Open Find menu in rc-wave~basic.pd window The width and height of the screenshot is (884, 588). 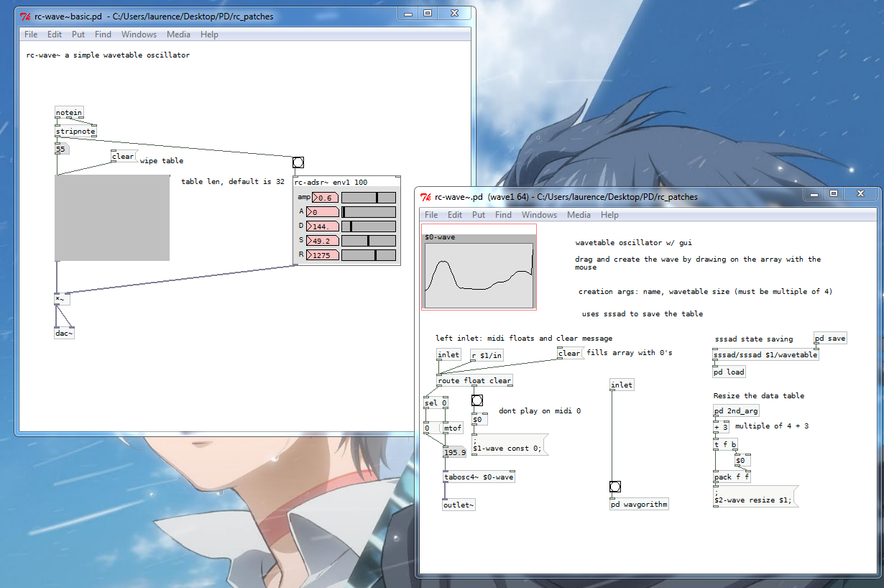(103, 35)
